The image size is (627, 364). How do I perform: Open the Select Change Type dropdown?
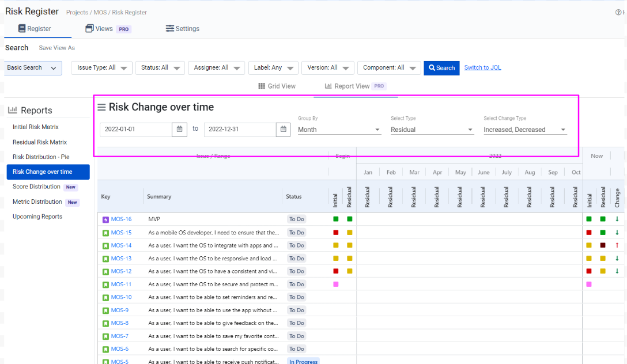(x=524, y=130)
